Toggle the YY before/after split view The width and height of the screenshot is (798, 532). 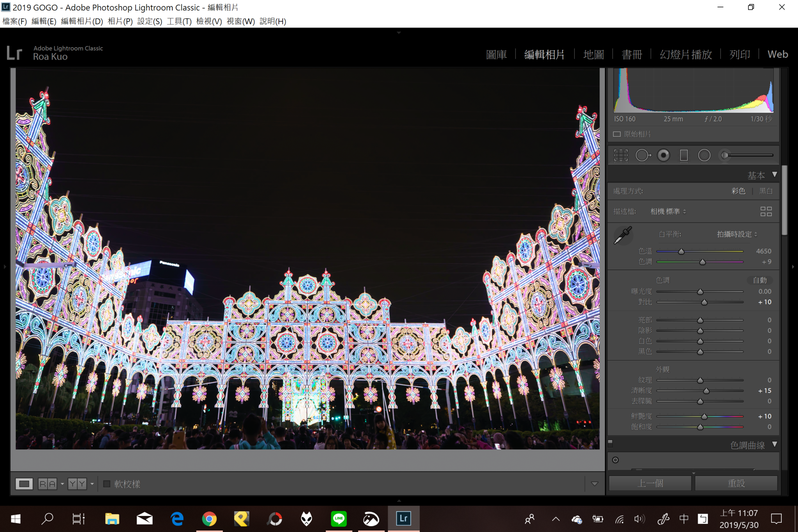[77, 484]
